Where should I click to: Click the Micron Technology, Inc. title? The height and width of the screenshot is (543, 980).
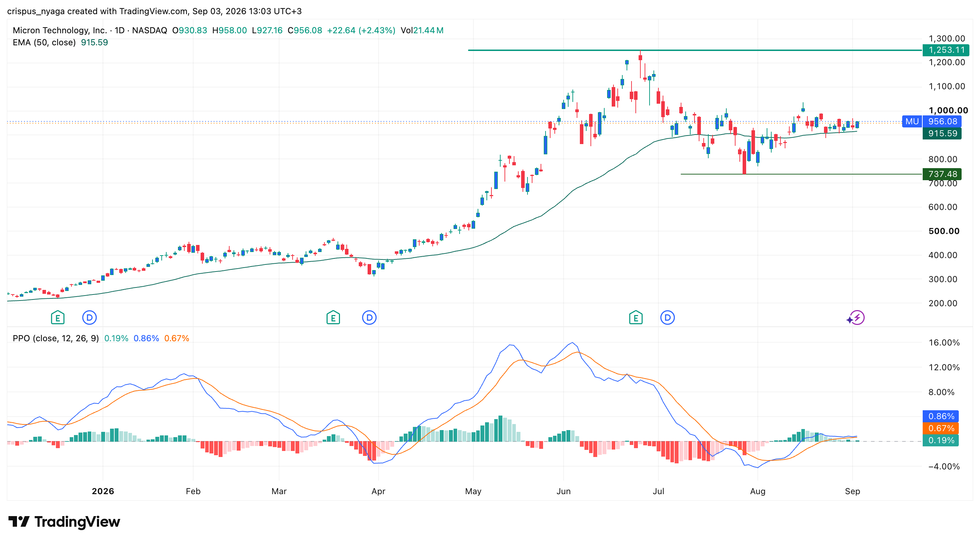60,30
